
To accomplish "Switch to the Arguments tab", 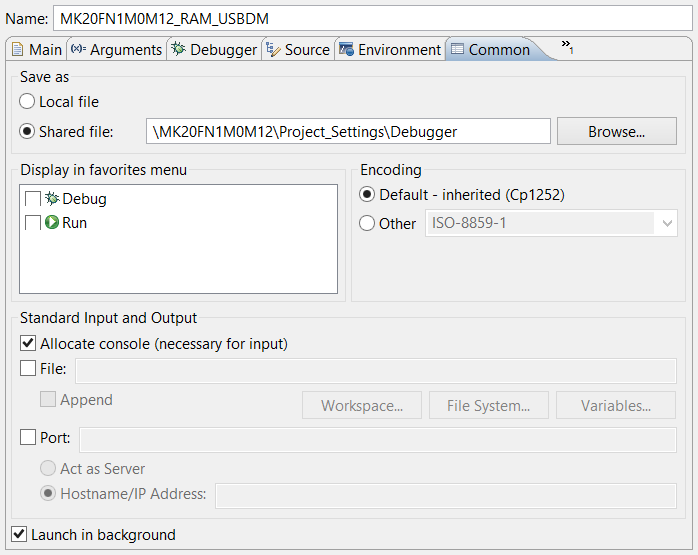I will (125, 50).
